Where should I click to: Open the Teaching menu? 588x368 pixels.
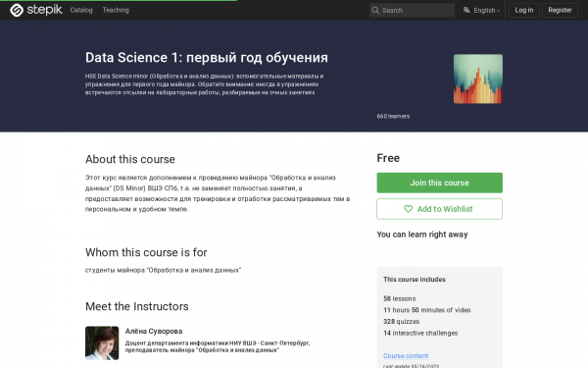pos(116,10)
